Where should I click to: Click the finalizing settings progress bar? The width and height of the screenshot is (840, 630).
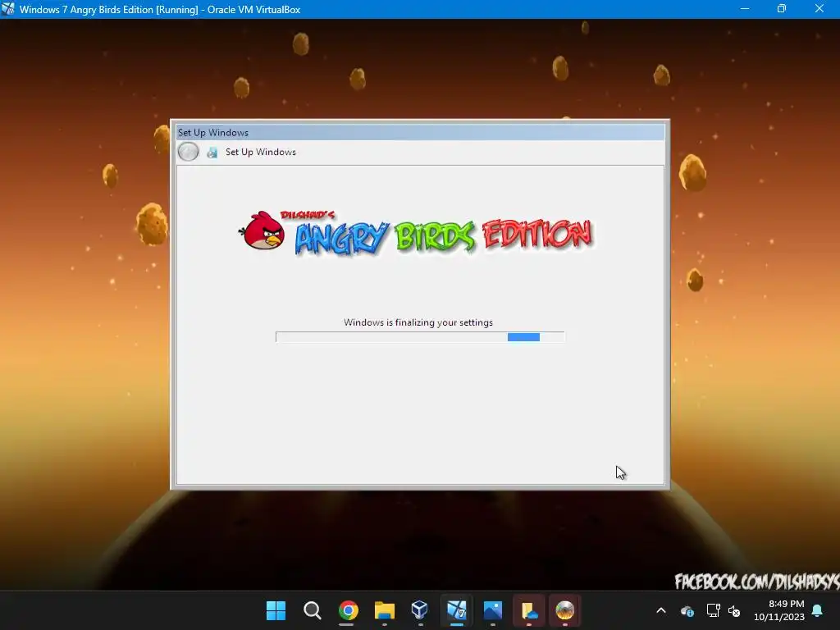[x=420, y=337]
